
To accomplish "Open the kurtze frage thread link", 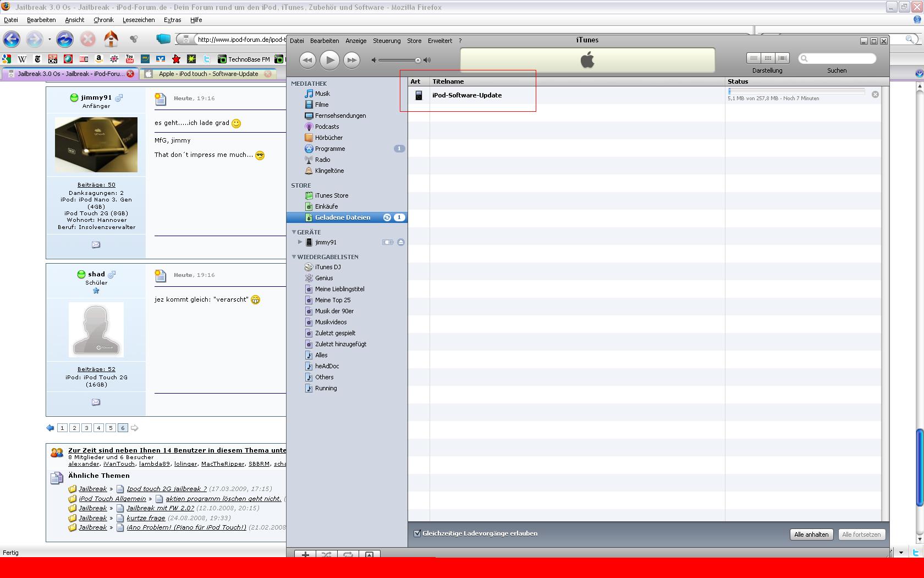I will pos(146,518).
